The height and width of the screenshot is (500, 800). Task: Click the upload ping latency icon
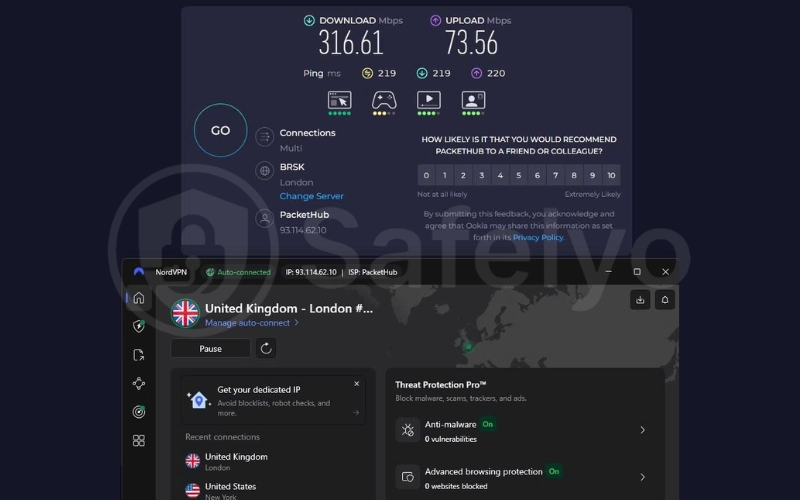pyautogui.click(x=477, y=73)
